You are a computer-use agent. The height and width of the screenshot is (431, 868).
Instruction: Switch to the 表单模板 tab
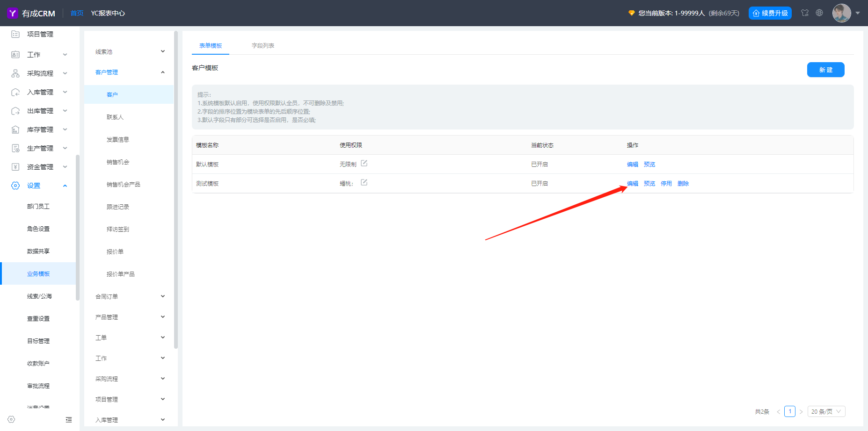pos(211,45)
